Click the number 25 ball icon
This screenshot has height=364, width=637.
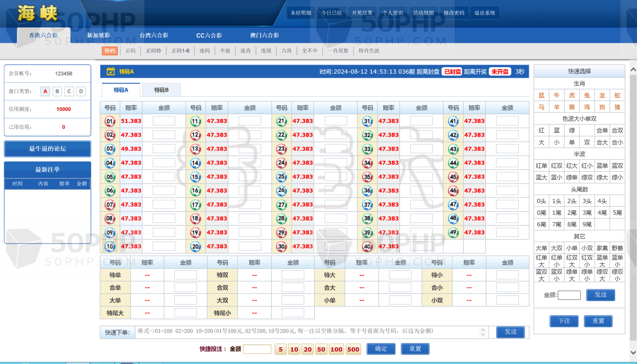pos(282,177)
